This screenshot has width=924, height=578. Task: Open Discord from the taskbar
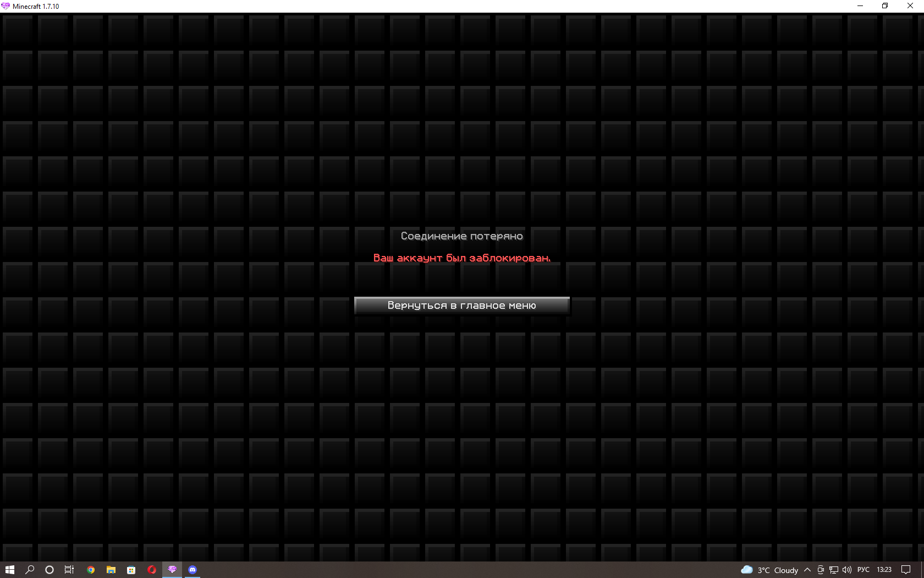pos(193,570)
